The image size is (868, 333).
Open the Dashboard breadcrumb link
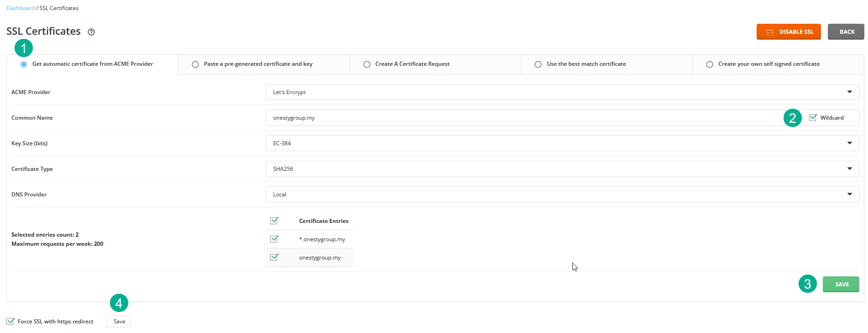[x=21, y=8]
